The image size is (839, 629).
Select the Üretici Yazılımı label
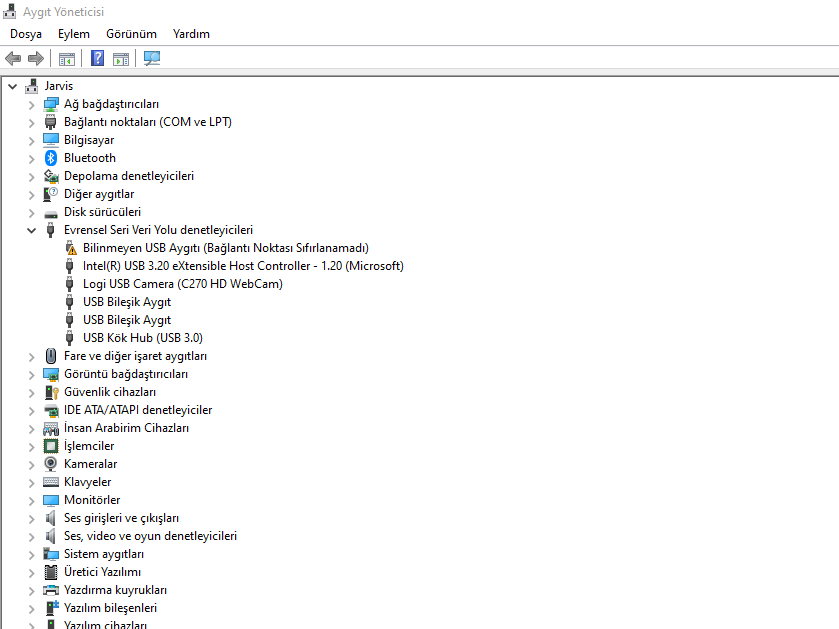pos(103,572)
